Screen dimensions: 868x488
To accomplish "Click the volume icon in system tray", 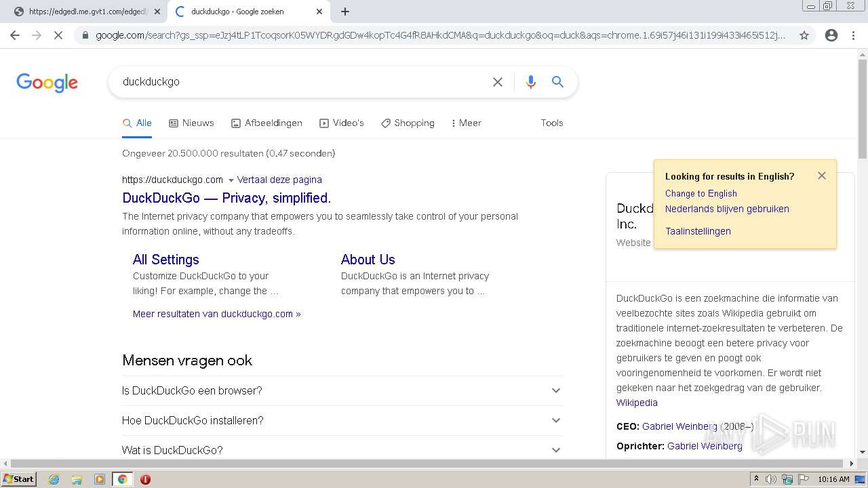I will pyautogui.click(x=771, y=479).
